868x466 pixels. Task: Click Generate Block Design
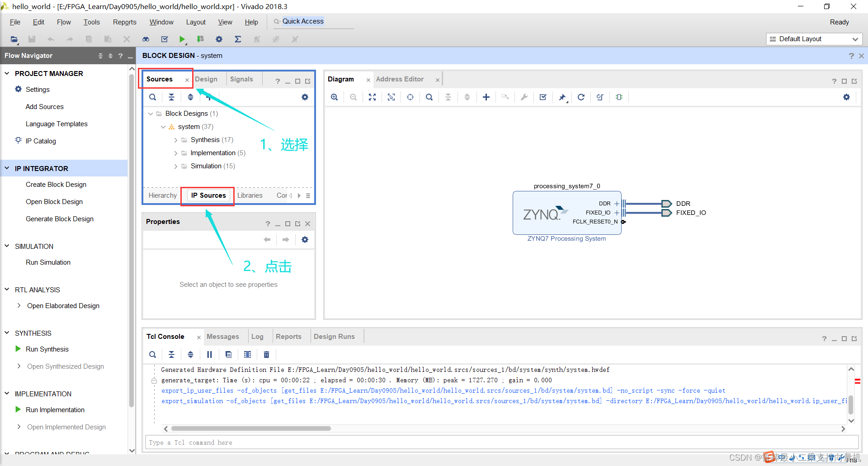[60, 219]
